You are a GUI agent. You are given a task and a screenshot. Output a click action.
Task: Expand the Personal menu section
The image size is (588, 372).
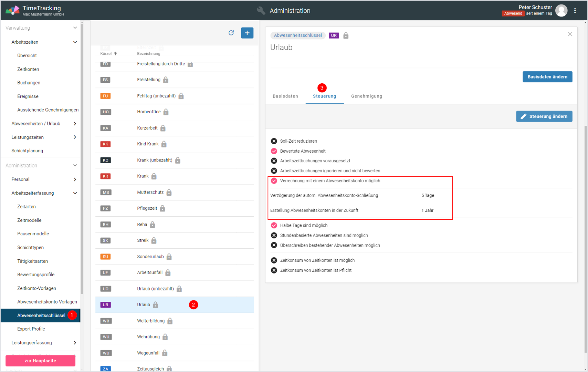(75, 179)
